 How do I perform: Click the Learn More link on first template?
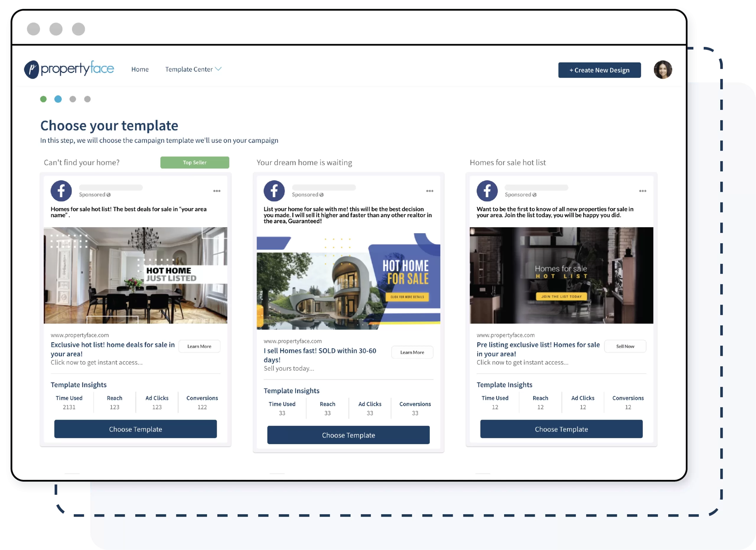200,346
